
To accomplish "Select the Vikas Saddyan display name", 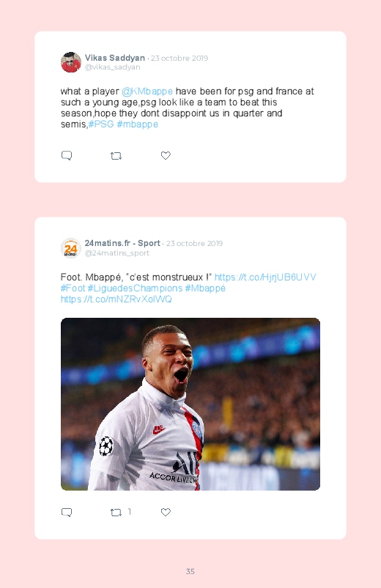I will 115,58.
